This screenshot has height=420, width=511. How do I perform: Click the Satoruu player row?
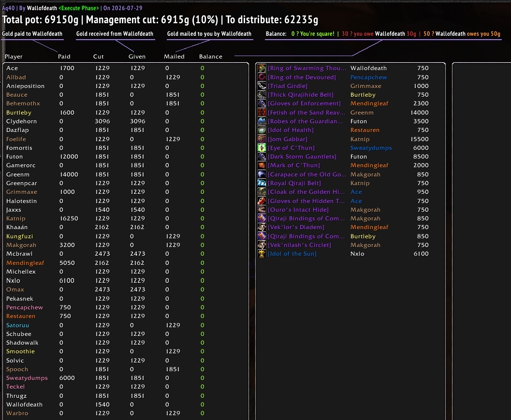(x=126, y=325)
